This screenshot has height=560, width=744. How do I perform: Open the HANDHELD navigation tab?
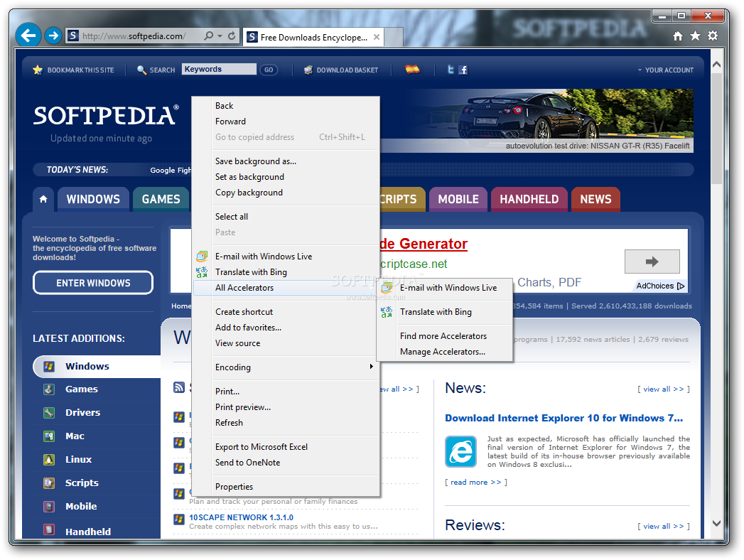pos(529,199)
